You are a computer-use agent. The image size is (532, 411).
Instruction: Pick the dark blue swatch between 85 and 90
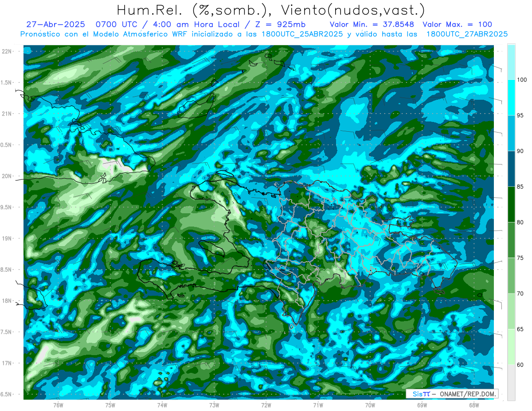pyautogui.click(x=511, y=169)
